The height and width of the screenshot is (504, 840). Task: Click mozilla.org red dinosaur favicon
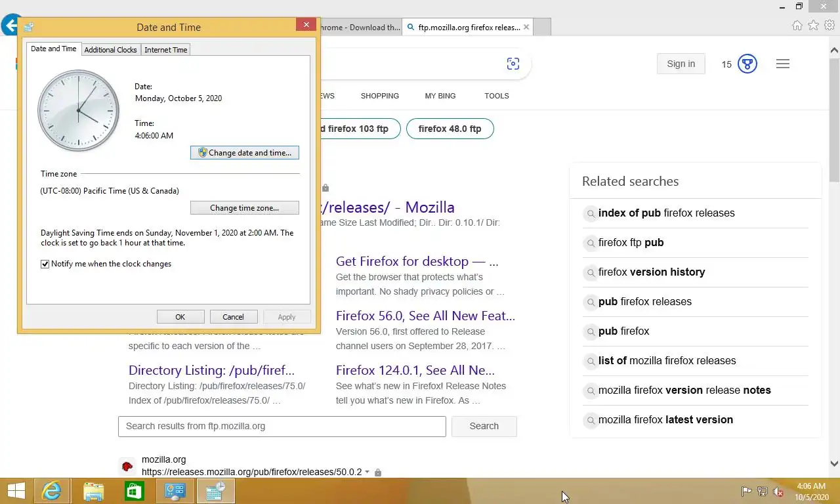(x=127, y=467)
